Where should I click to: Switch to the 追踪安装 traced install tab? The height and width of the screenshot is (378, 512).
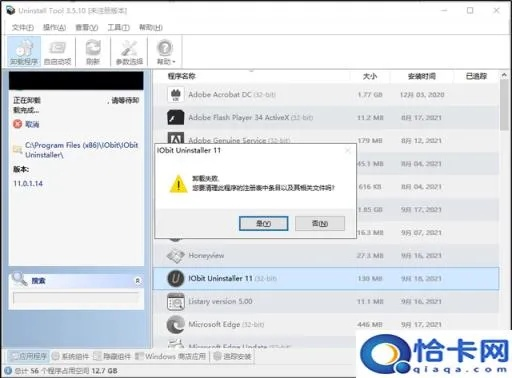[232, 356]
